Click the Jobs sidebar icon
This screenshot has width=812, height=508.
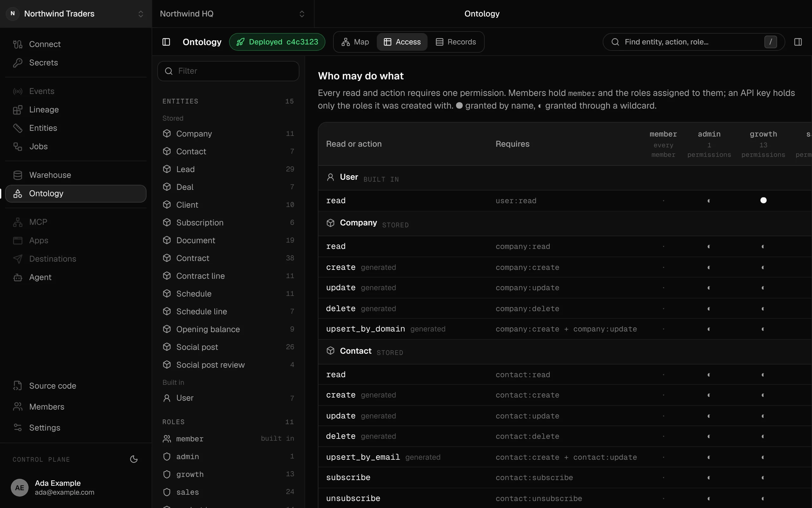tap(17, 146)
